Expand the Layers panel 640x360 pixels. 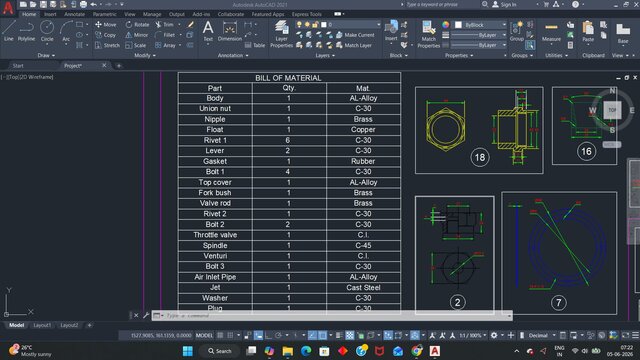pos(325,56)
